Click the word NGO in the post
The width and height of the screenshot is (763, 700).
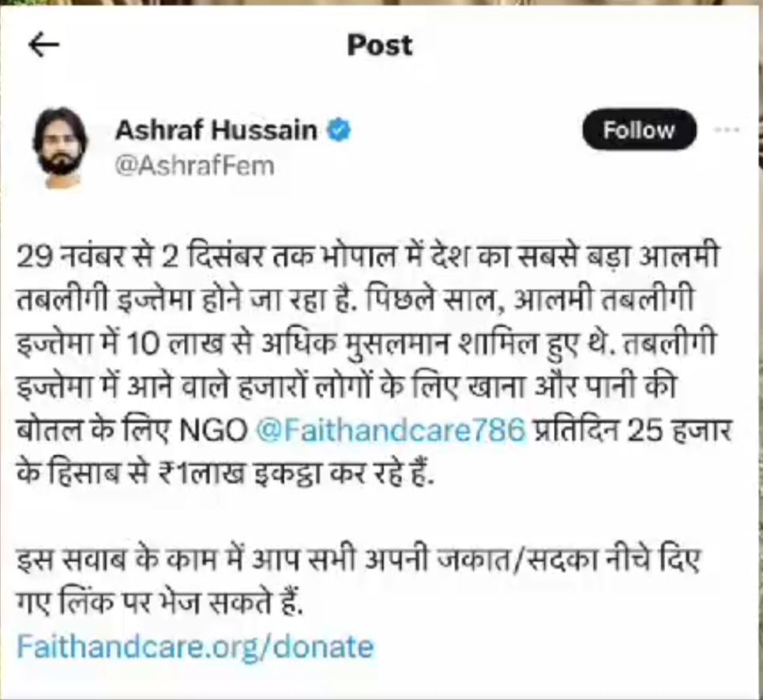[x=213, y=430]
